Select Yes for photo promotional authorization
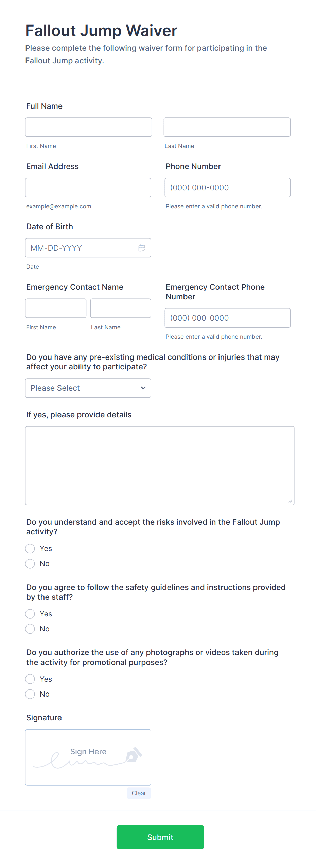The height and width of the screenshot is (868, 316). [30, 679]
